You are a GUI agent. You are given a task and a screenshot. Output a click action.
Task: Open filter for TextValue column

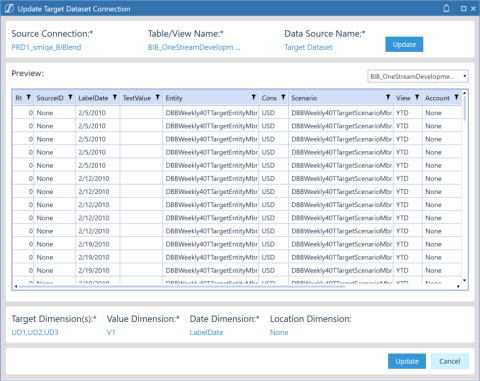pyautogui.click(x=158, y=97)
